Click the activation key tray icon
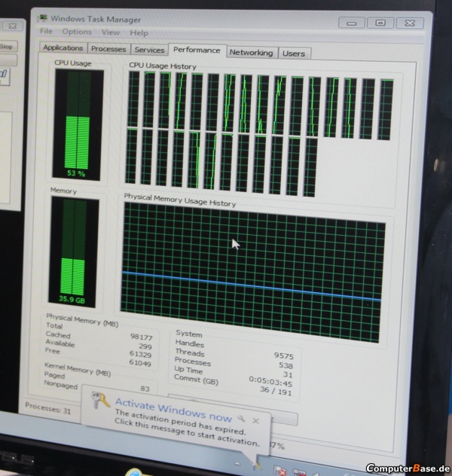The height and width of the screenshot is (476, 452). (x=257, y=465)
